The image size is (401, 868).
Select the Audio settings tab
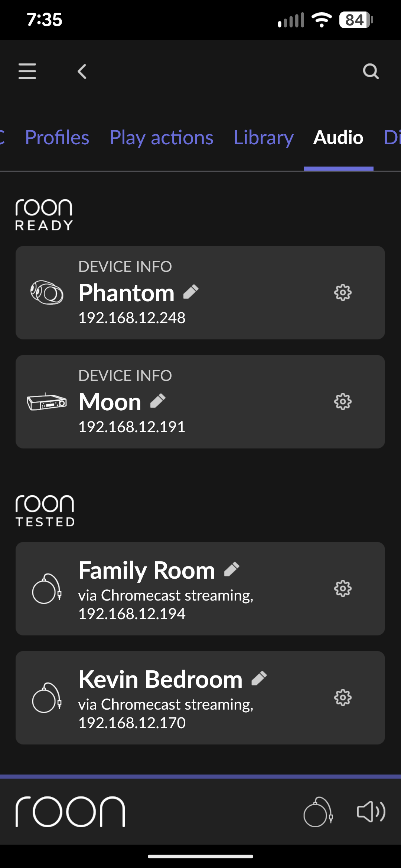click(x=338, y=138)
